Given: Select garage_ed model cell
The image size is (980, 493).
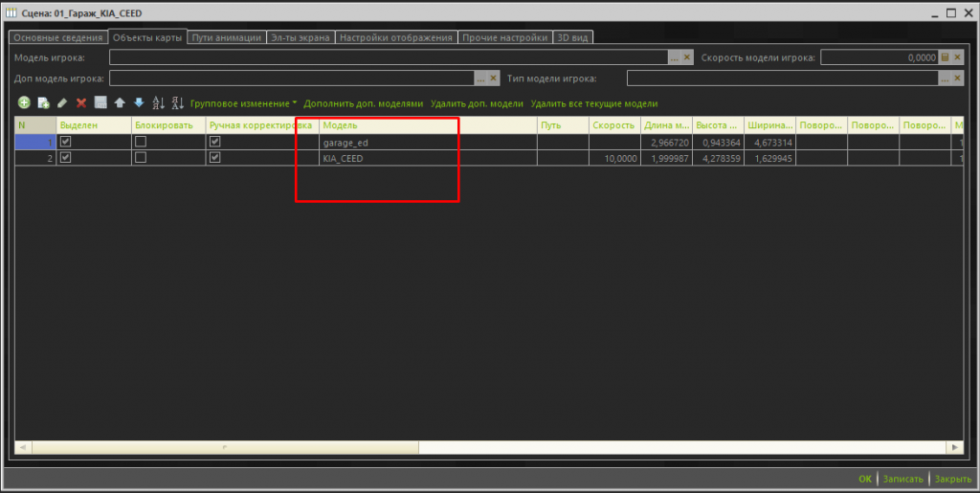Looking at the screenshot, I should point(428,143).
